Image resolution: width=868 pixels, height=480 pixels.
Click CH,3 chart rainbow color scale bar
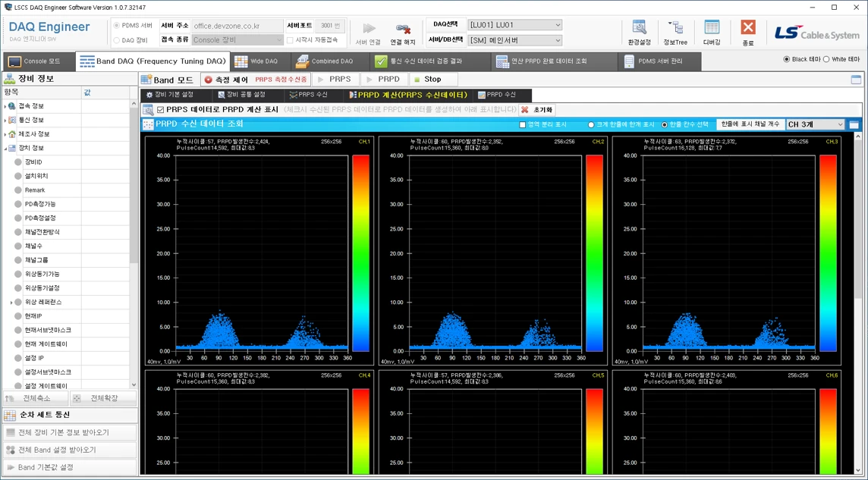[828, 253]
